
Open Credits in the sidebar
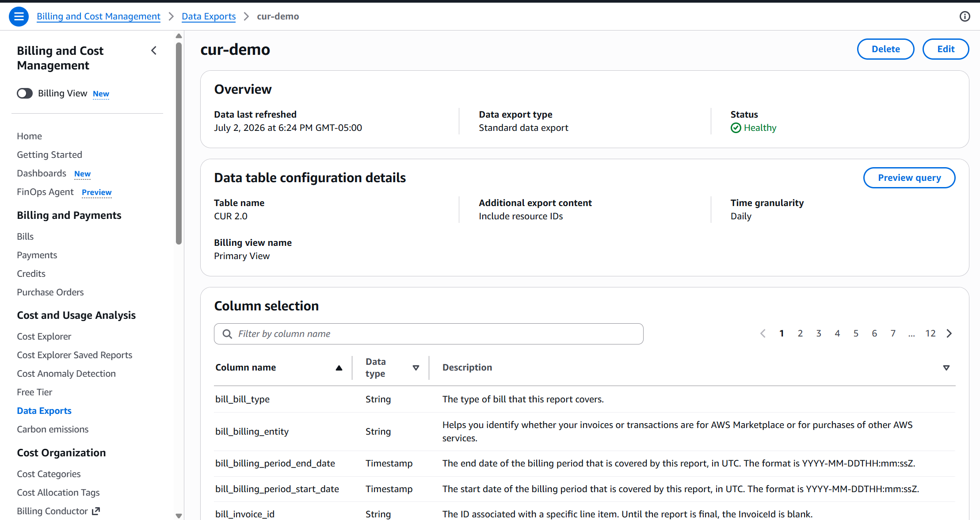(31, 274)
